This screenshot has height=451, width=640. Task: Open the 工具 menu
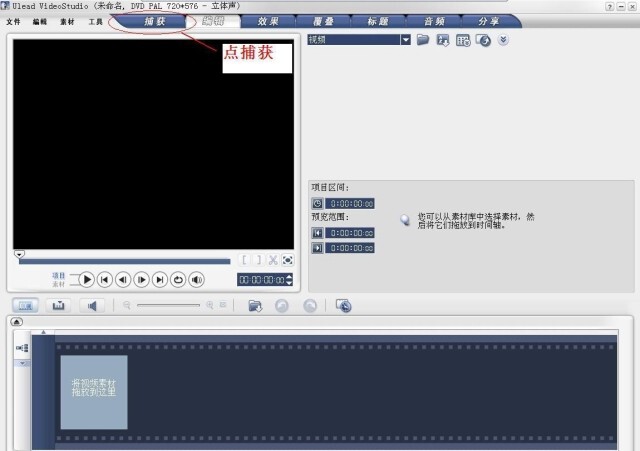[96, 22]
